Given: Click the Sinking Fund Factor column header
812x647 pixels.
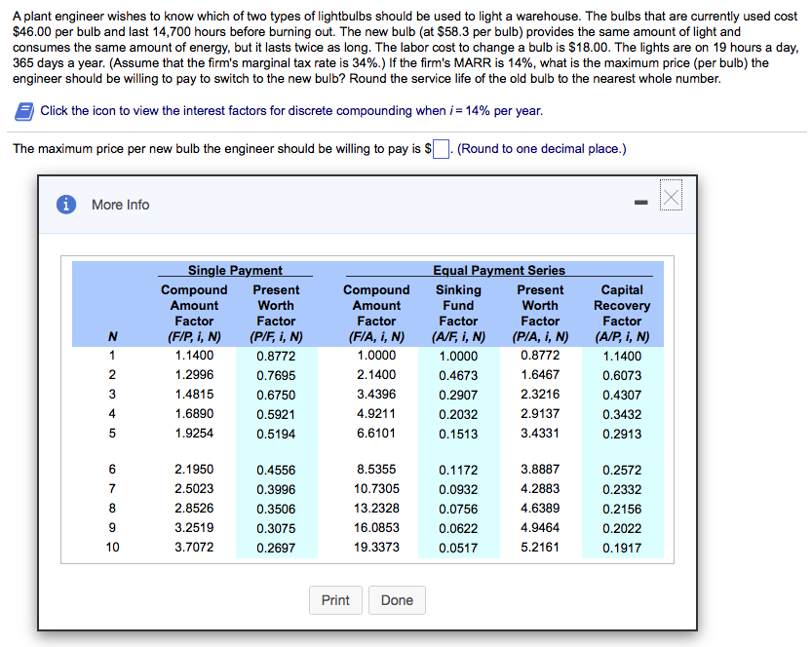Looking at the screenshot, I should [458, 305].
